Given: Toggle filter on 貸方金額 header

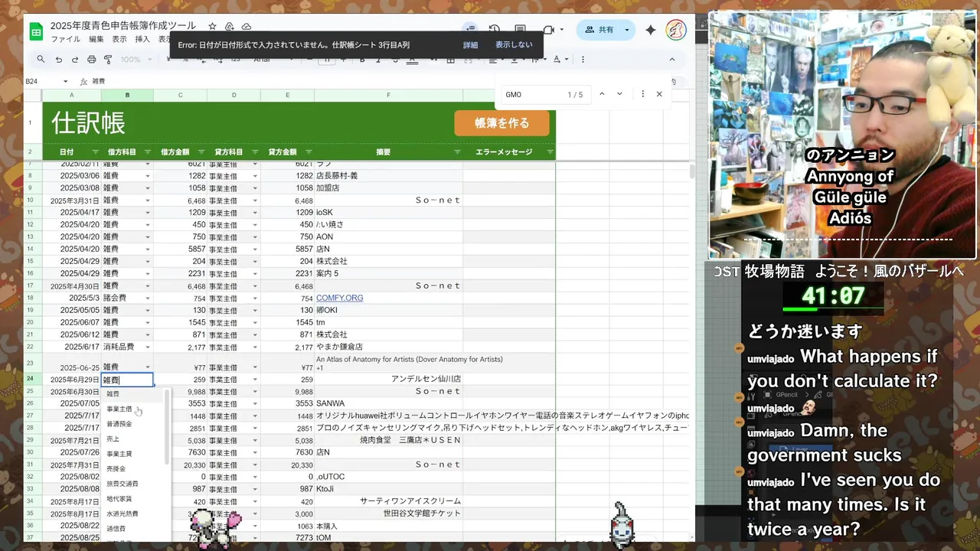Looking at the screenshot, I should pos(309,152).
